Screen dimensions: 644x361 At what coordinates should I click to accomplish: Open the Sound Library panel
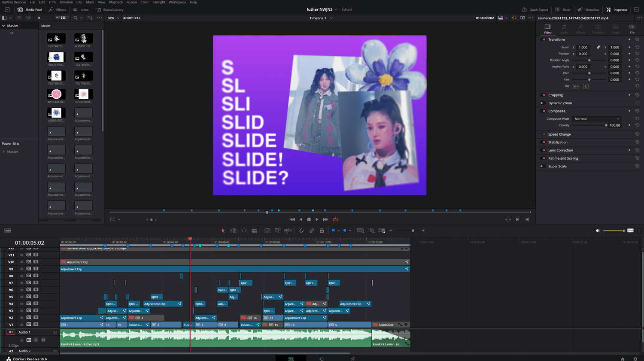click(109, 9)
